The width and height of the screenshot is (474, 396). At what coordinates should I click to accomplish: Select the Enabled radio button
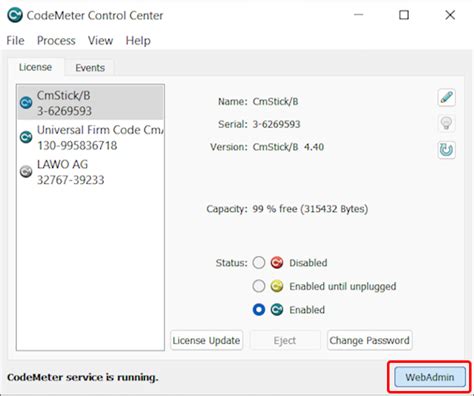pyautogui.click(x=259, y=310)
